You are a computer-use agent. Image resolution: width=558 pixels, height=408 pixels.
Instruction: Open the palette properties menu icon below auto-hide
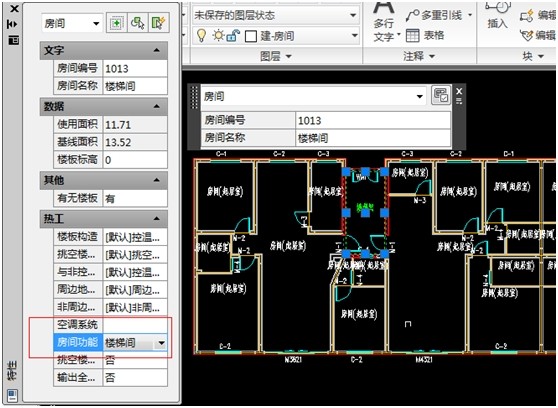point(14,40)
